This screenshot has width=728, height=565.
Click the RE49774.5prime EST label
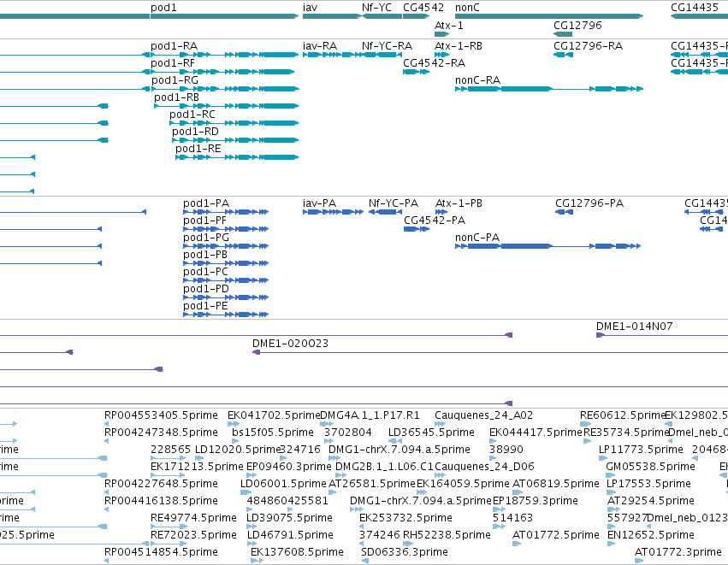tap(193, 518)
